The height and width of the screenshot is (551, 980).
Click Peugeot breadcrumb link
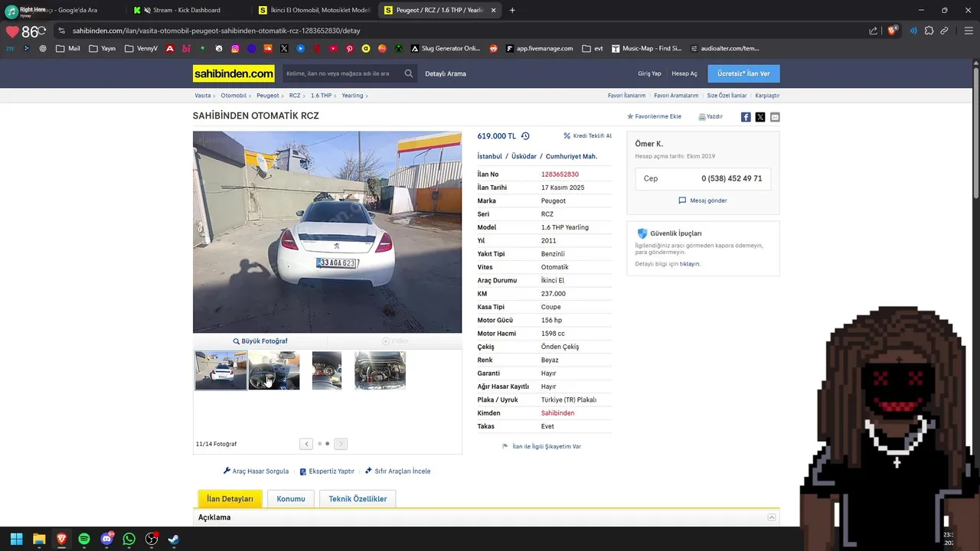[x=268, y=96]
